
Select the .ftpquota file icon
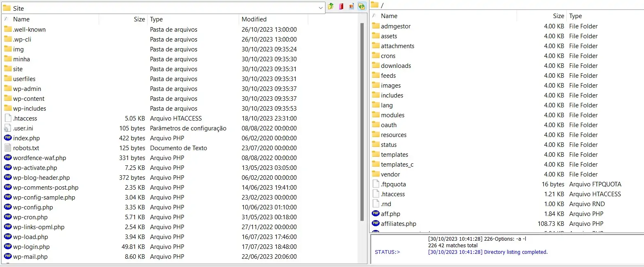pos(376,184)
